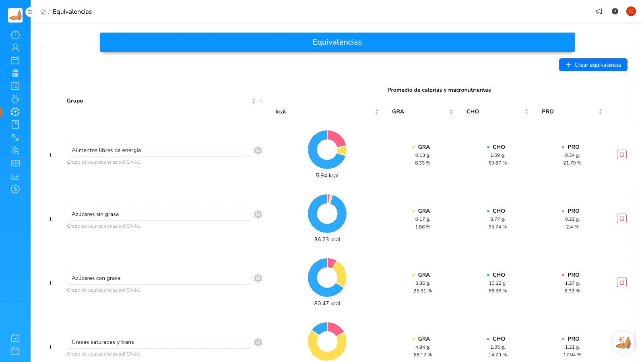
Task: Open the dollar sign billing icon in sidebar
Action: tap(15, 189)
